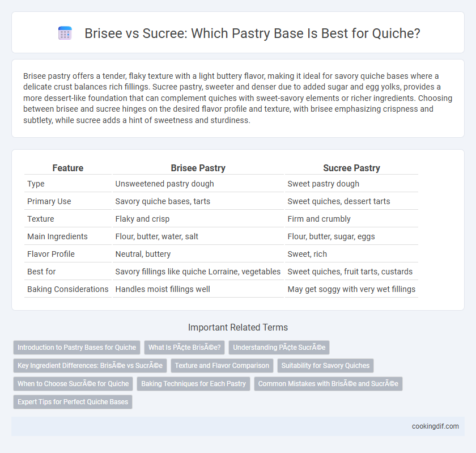The width and height of the screenshot is (476, 453).
Task: Click Common Mistakes with Brisée and Sucrée
Action: coord(328,384)
